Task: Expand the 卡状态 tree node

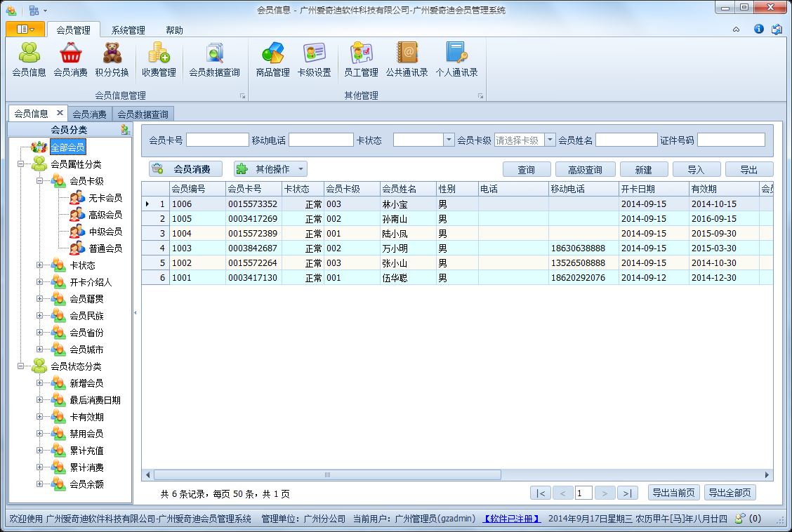Action: point(39,265)
